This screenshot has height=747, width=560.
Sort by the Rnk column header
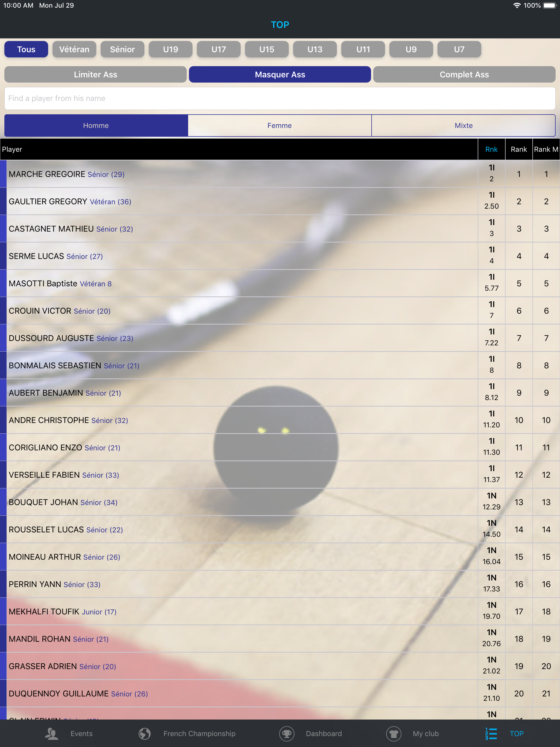point(491,149)
